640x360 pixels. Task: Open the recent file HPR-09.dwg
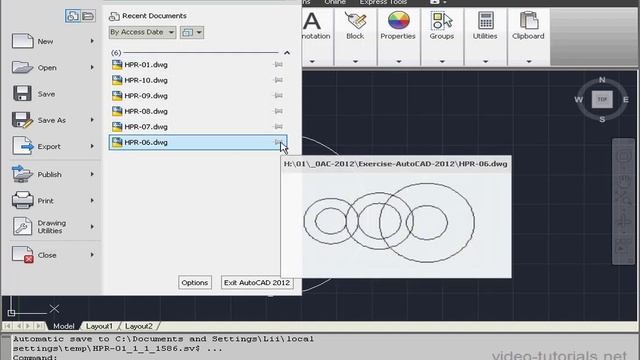click(x=198, y=96)
